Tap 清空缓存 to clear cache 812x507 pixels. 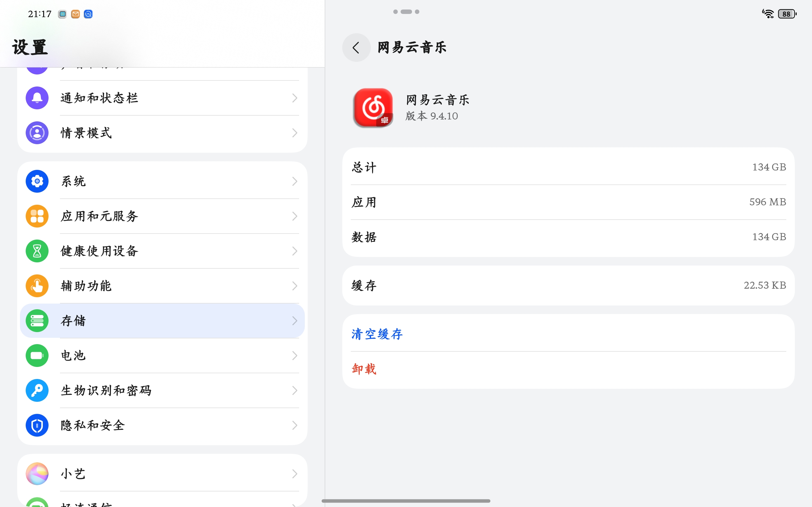377,334
